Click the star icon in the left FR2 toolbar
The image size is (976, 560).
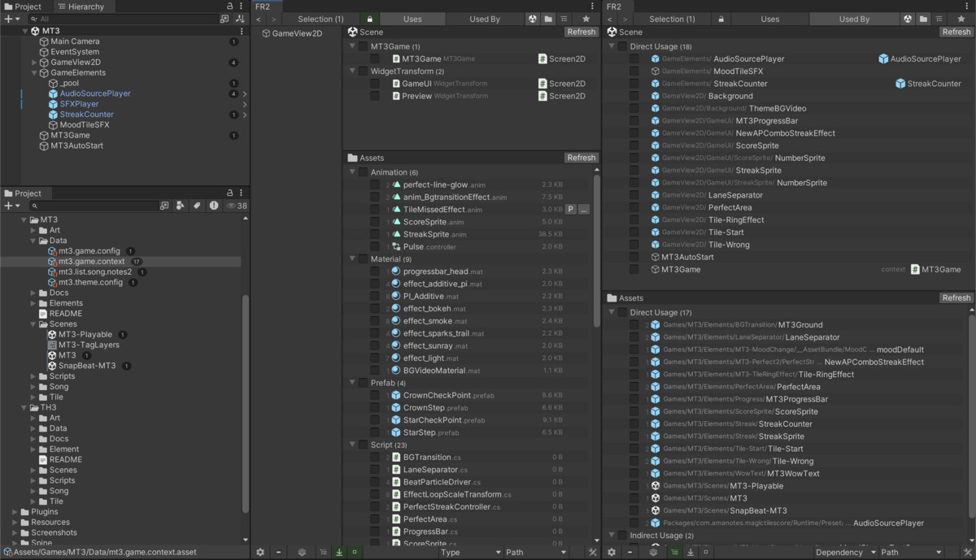tap(586, 19)
